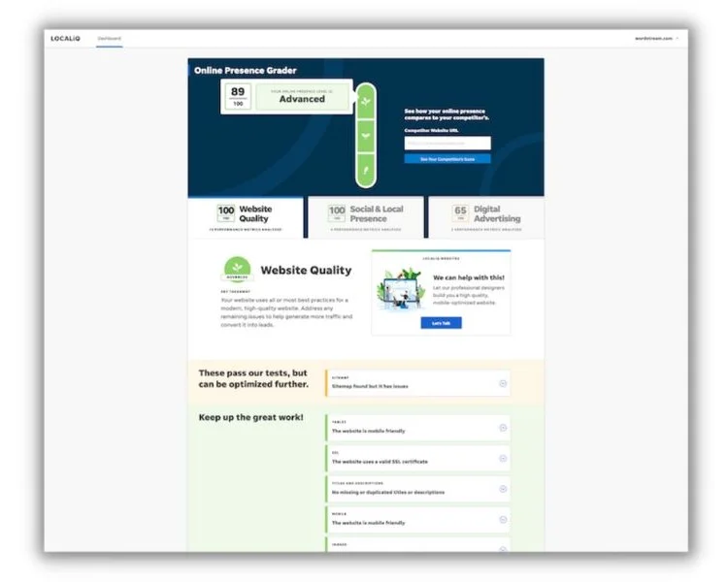
Task: Click the 89 out of 100 score box
Action: tap(237, 97)
